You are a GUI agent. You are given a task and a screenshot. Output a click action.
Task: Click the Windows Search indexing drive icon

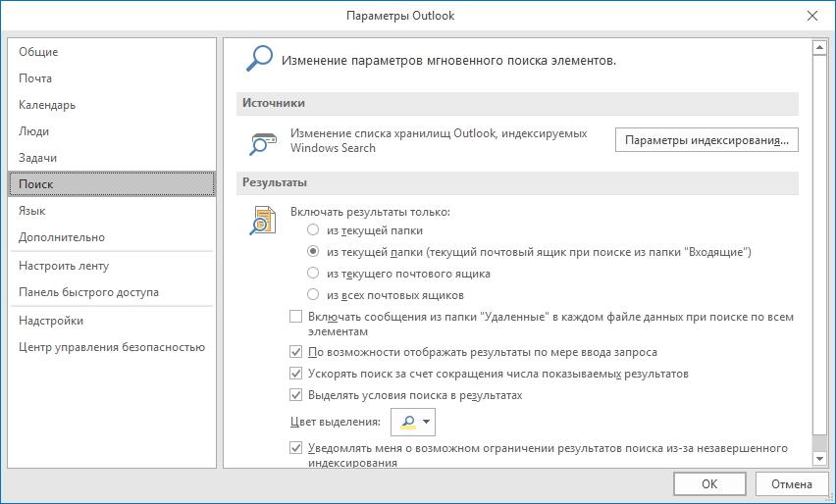[263, 143]
